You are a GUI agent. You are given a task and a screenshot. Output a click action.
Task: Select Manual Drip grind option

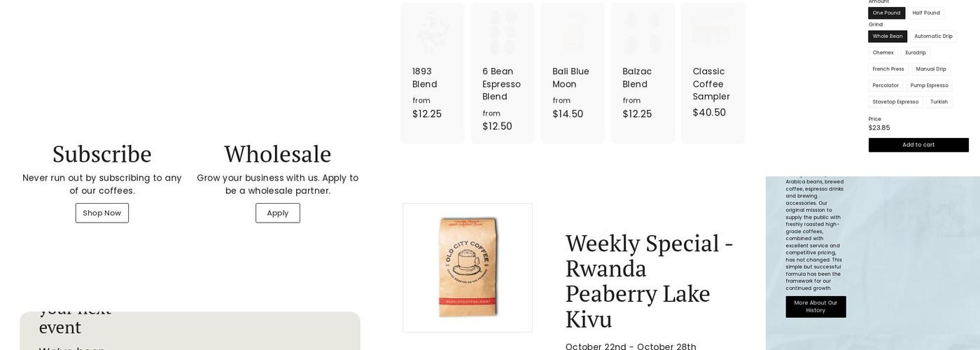pyautogui.click(x=931, y=69)
